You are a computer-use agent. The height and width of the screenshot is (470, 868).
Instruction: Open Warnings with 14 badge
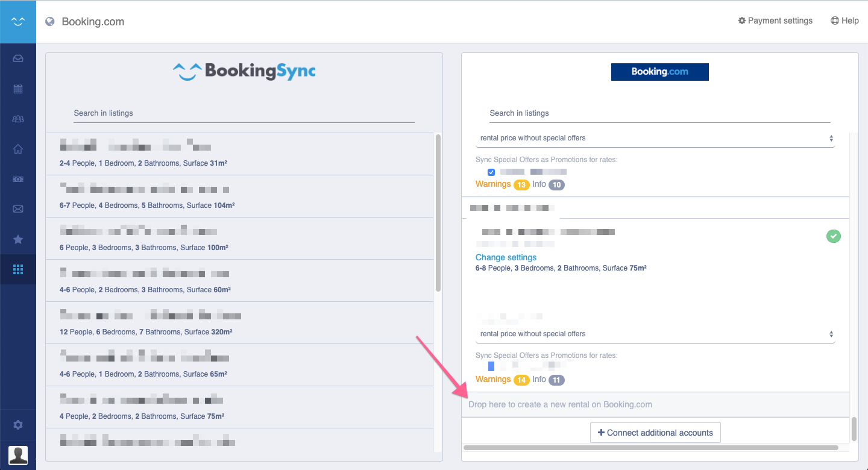click(502, 380)
